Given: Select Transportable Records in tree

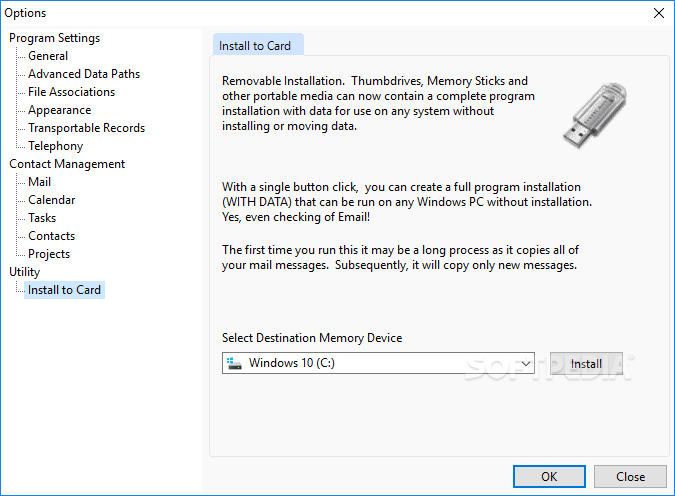Looking at the screenshot, I should [87, 128].
